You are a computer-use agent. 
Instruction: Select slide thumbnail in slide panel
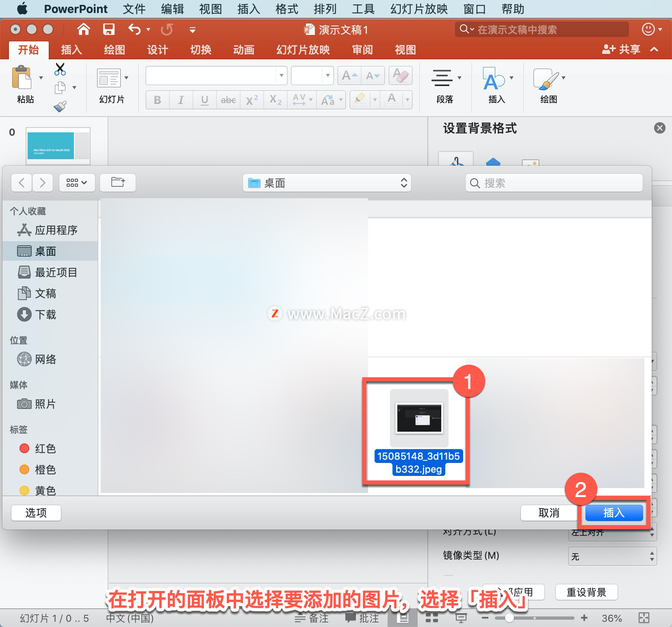58,146
